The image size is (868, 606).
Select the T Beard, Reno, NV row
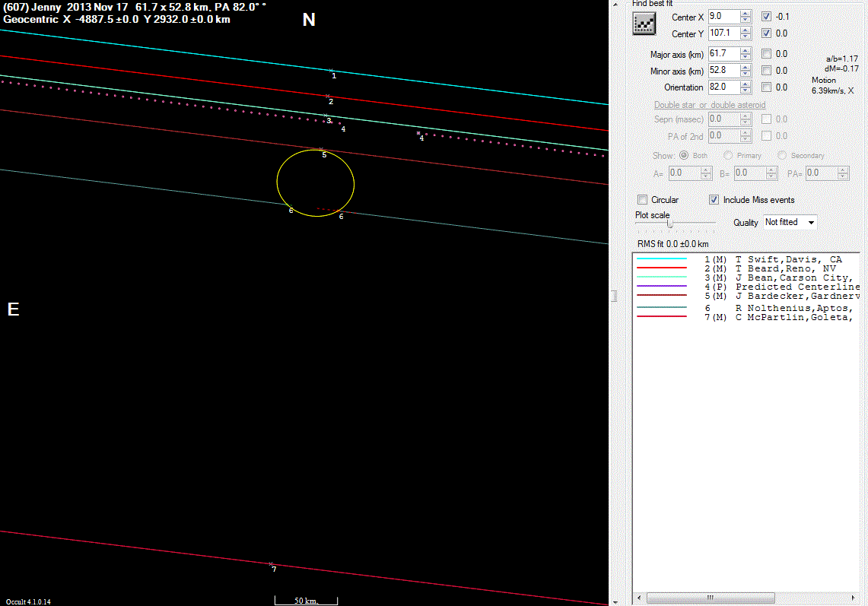click(x=746, y=268)
